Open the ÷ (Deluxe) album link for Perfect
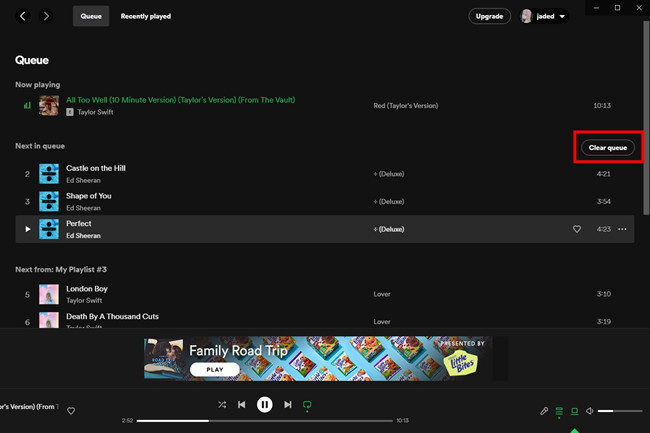Image resolution: width=650 pixels, height=433 pixels. pos(388,229)
